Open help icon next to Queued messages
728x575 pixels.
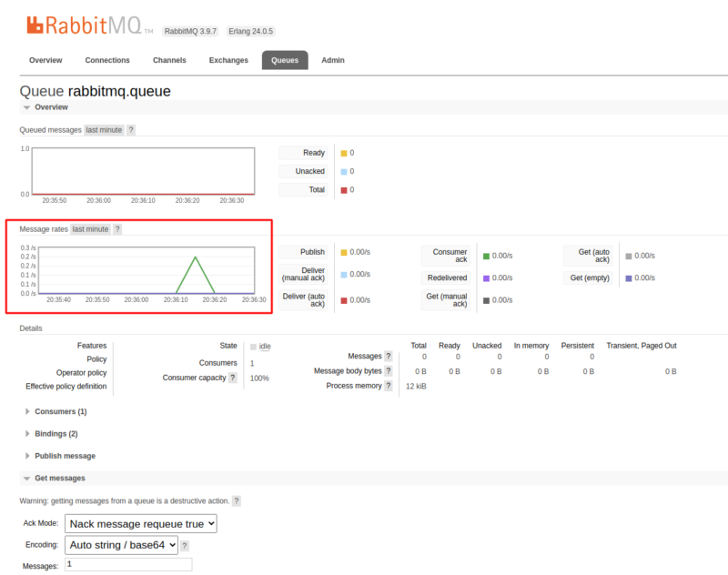131,130
